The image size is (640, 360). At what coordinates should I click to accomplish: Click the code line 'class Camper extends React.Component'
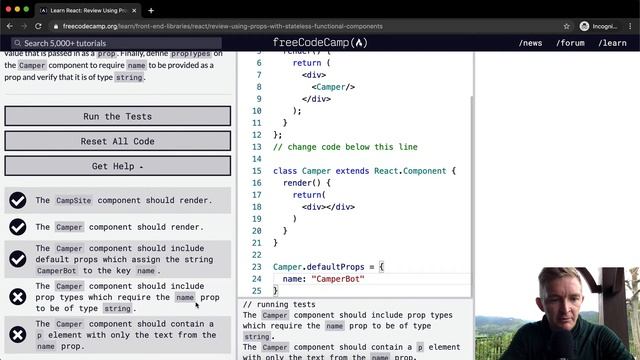click(x=364, y=171)
